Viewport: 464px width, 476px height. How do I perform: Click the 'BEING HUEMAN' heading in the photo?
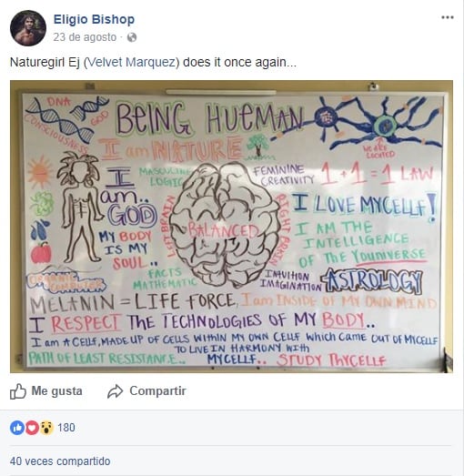click(x=210, y=118)
